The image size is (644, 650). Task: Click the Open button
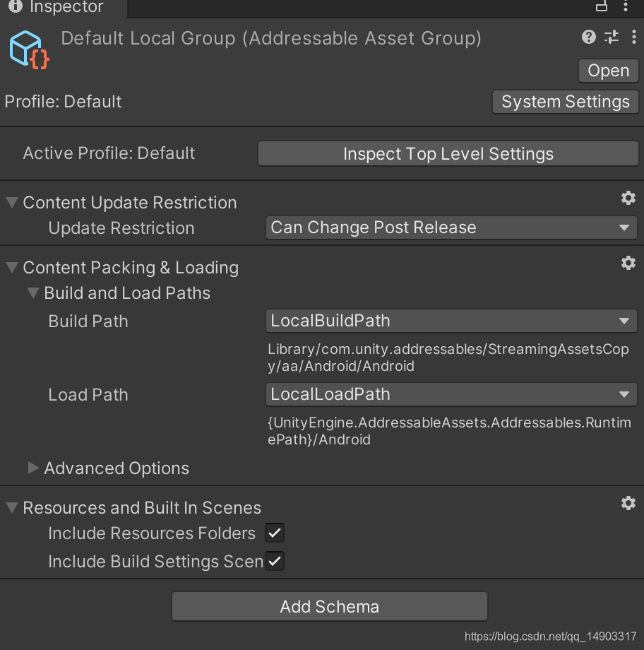click(608, 70)
